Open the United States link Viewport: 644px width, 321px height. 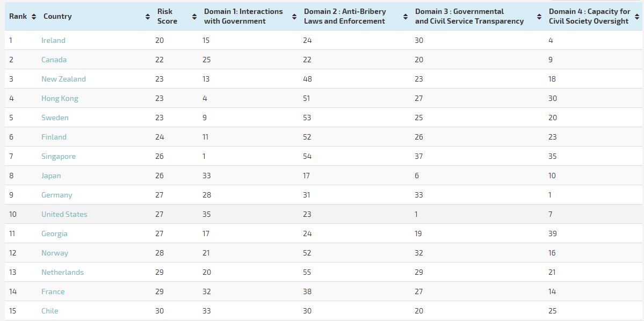pyautogui.click(x=64, y=214)
